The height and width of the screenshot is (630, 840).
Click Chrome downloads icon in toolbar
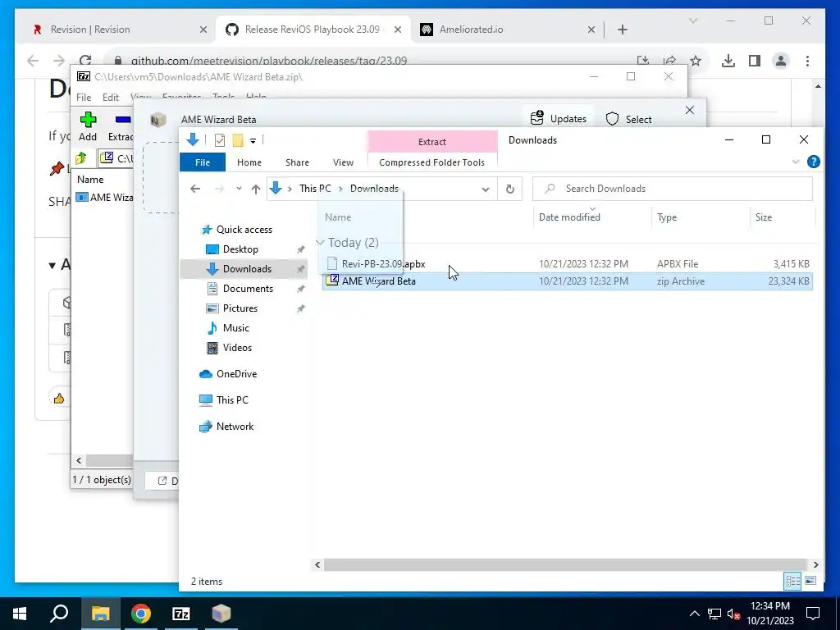tap(728, 61)
